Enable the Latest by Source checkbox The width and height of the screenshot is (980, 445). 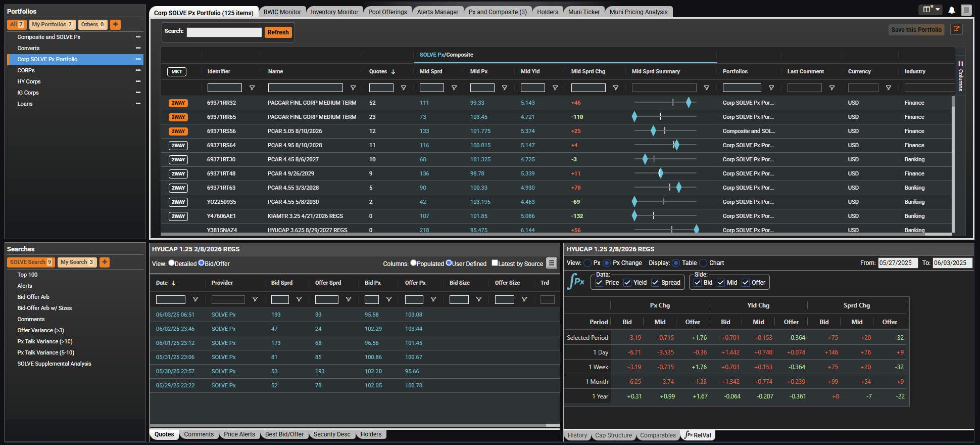click(x=495, y=263)
